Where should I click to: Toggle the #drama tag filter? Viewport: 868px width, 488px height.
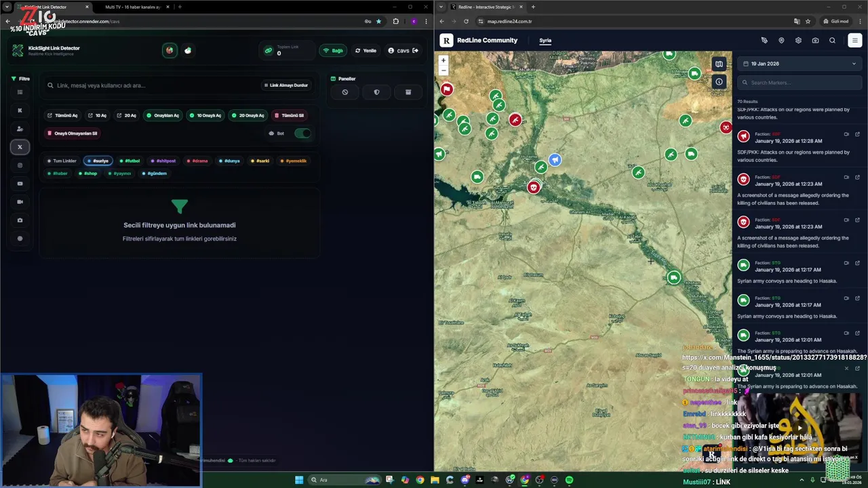[197, 161]
